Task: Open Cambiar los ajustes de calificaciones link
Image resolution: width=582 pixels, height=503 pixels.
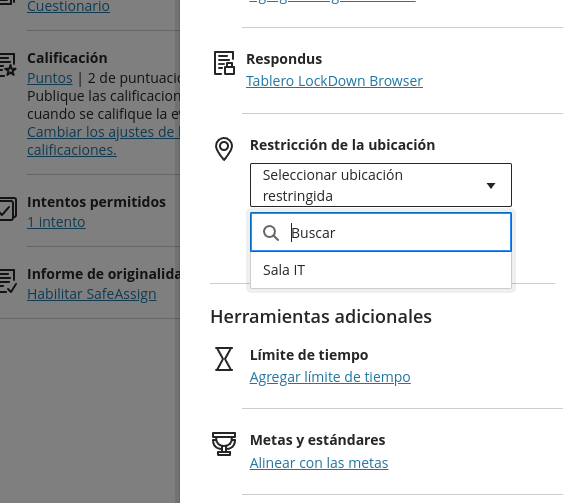Action: [103, 141]
